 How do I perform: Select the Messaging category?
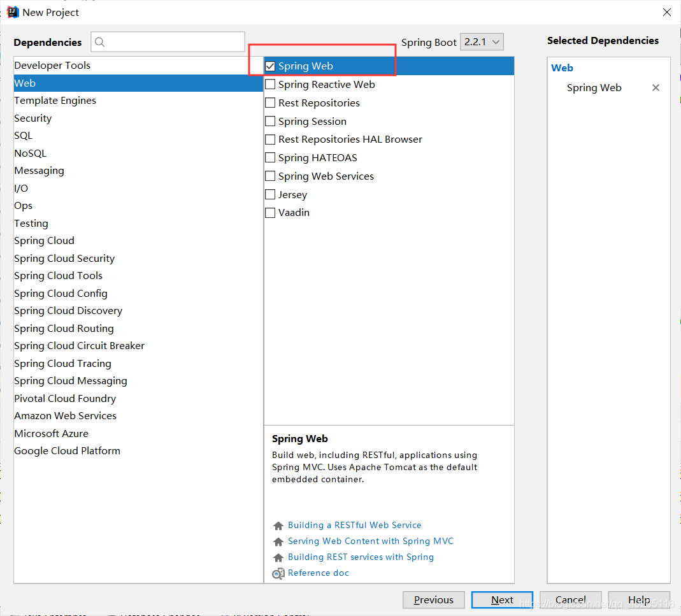(138, 171)
